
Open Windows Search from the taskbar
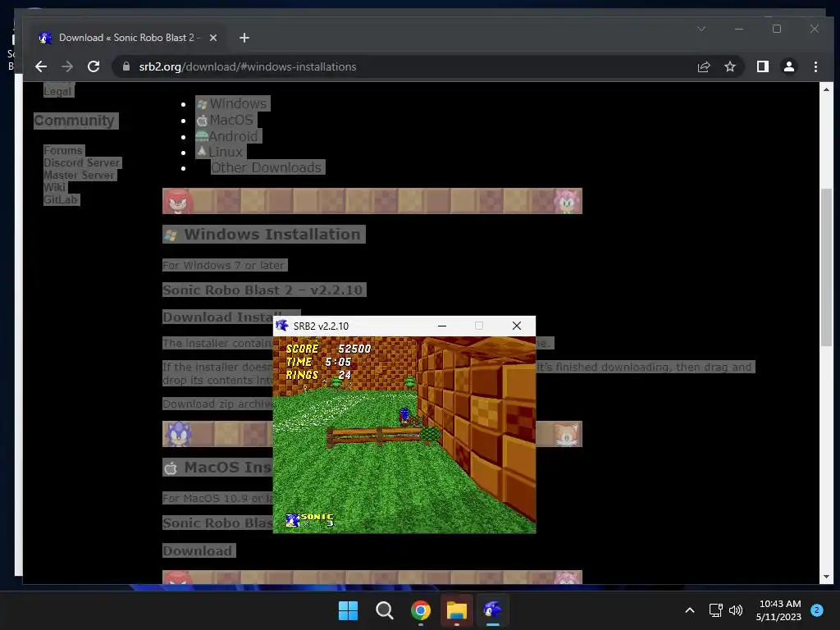[384, 610]
